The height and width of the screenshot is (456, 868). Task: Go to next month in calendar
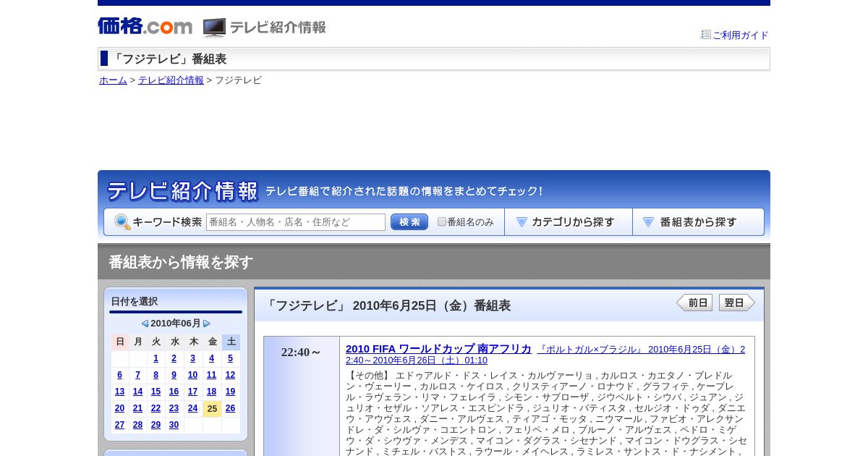point(207,324)
